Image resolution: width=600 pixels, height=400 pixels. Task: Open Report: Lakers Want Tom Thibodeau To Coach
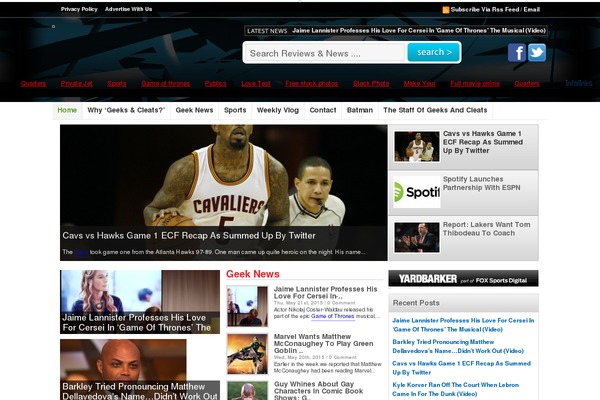(486, 229)
